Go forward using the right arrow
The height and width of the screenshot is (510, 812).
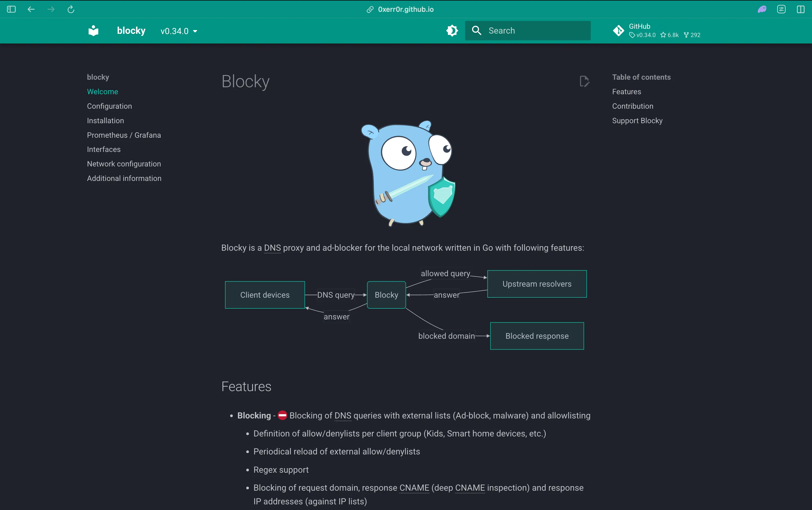[51, 9]
